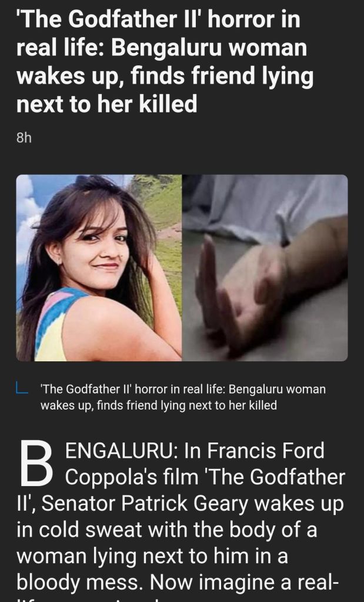
Task: Click 'next to her killed' headline line
Action: (106, 104)
